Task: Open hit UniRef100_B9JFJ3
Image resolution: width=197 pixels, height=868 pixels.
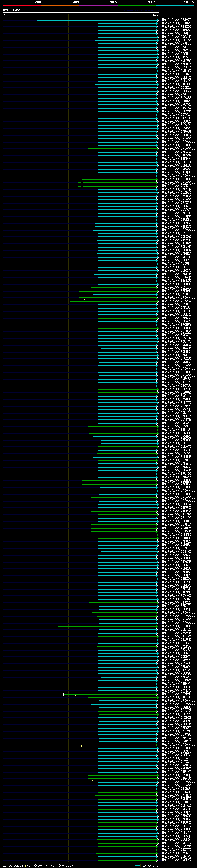Action: (177, 43)
